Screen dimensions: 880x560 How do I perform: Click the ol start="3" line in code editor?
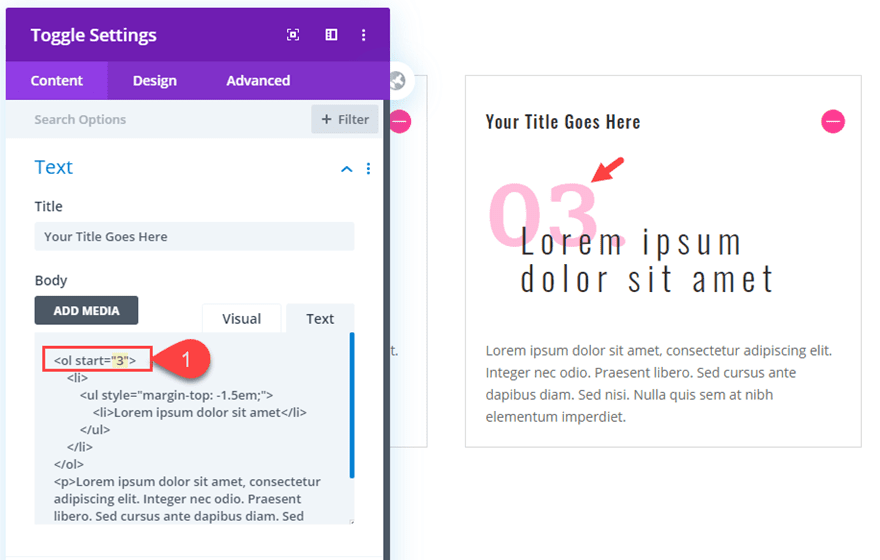pos(95,360)
